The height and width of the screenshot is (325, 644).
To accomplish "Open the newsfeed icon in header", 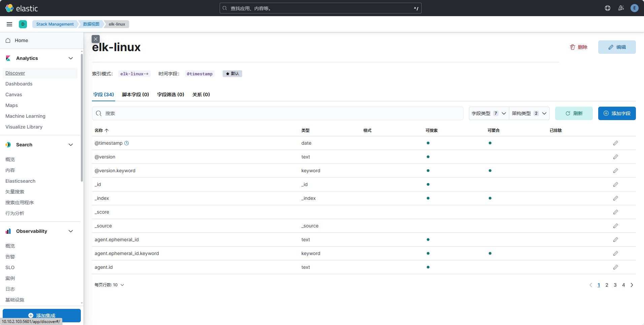I will click(x=621, y=8).
